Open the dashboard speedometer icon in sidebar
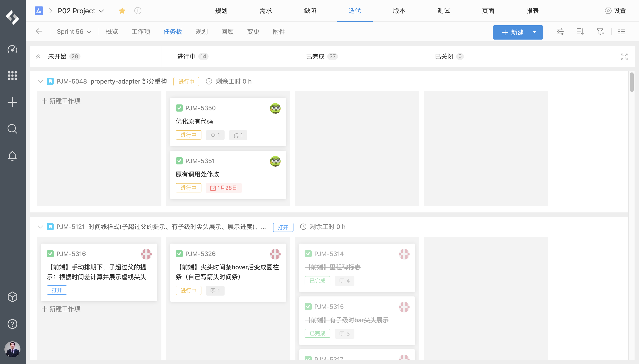639x364 pixels. [12, 49]
